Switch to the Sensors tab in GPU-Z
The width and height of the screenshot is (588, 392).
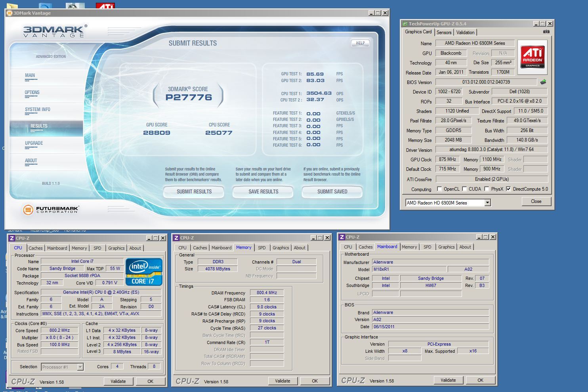click(x=444, y=33)
